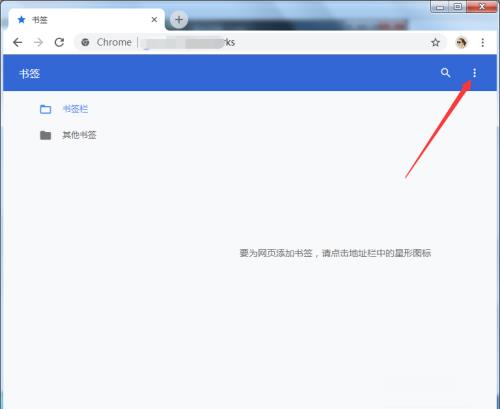
Task: Close the Chrome window
Action: [x=482, y=7]
